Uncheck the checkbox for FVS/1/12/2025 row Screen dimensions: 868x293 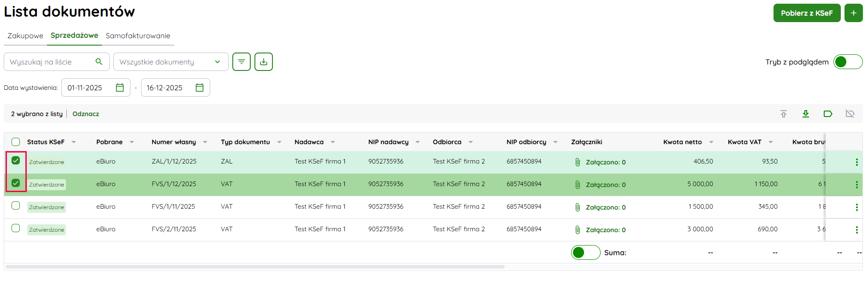[x=16, y=183]
